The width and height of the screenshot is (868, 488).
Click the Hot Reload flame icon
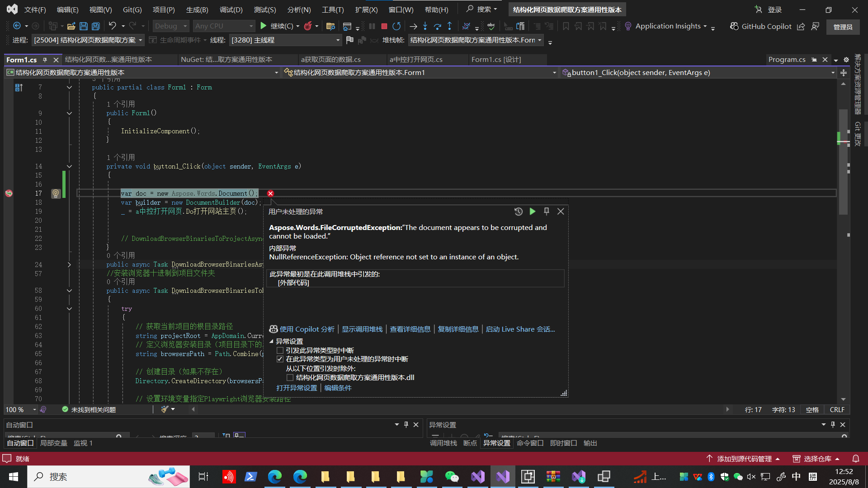(x=308, y=26)
